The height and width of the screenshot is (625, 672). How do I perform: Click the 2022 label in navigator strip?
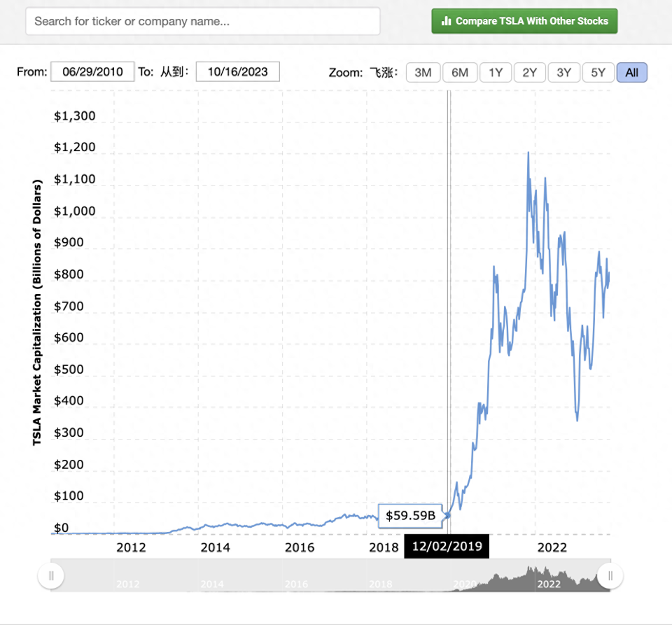point(549,584)
